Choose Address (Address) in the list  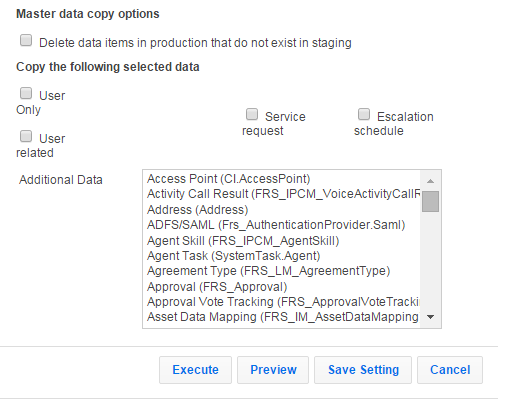coord(282,210)
